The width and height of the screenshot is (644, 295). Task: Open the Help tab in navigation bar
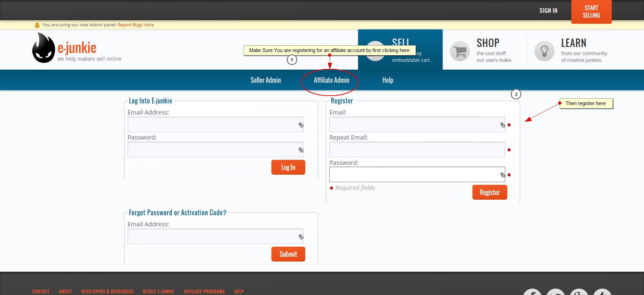coord(388,80)
